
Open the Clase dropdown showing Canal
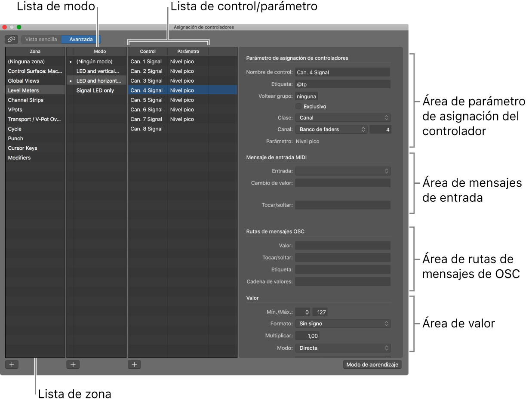343,117
